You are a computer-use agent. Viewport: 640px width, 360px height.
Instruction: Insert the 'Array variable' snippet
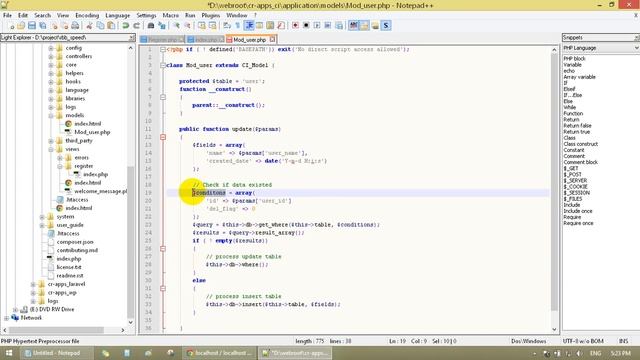(580, 77)
